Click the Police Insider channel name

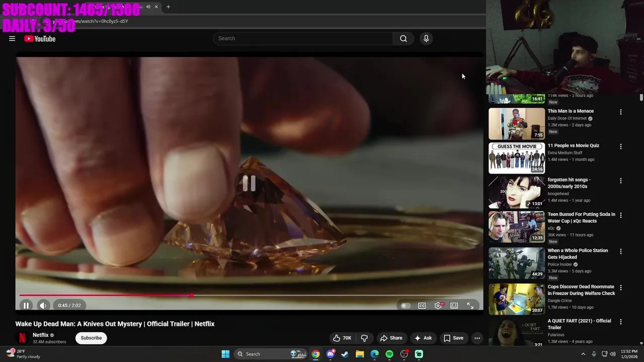tap(559, 264)
